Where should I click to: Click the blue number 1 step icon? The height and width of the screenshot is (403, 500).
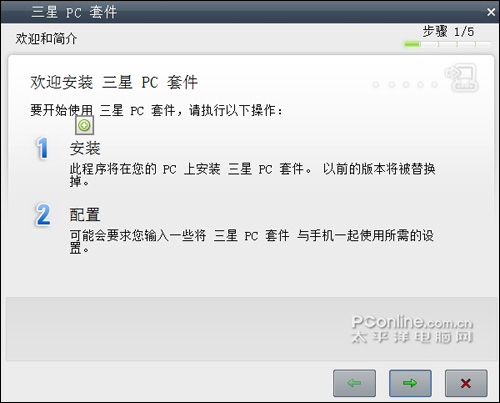click(43, 148)
